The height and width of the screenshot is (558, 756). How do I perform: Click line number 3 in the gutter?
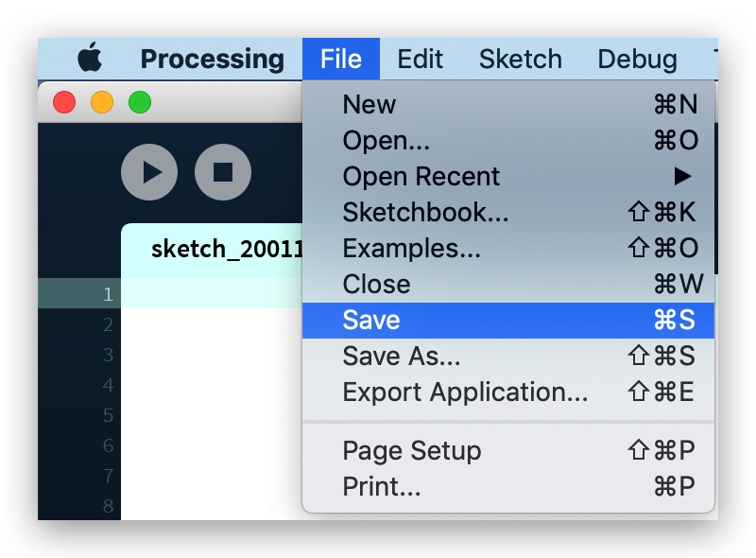tap(108, 355)
